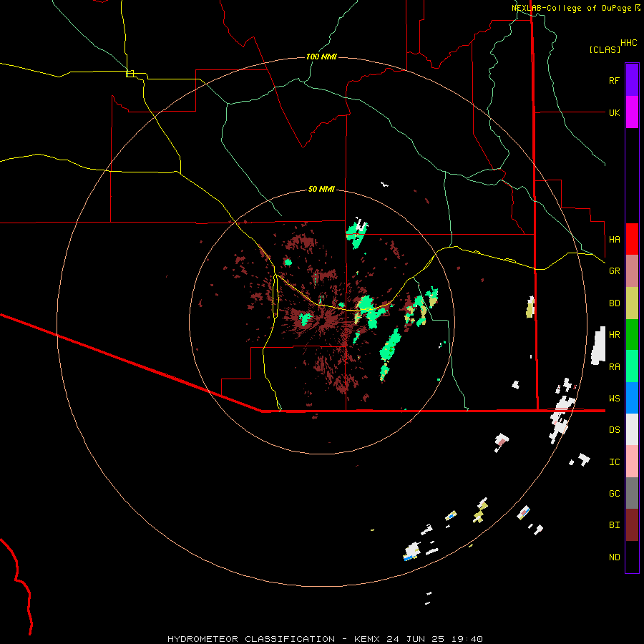This screenshot has width=644, height=644.
Task: Click the BD olive legend swatch
Action: (x=632, y=303)
